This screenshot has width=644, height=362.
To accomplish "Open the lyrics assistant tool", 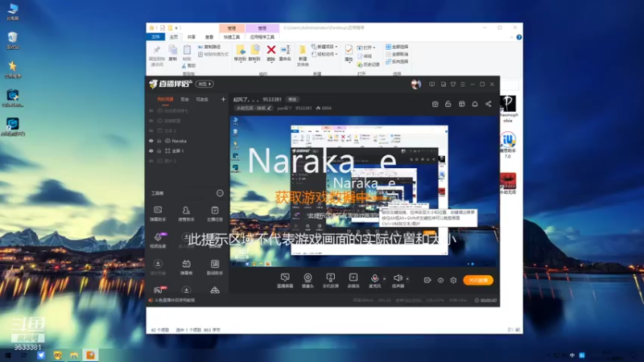I will pos(215,267).
